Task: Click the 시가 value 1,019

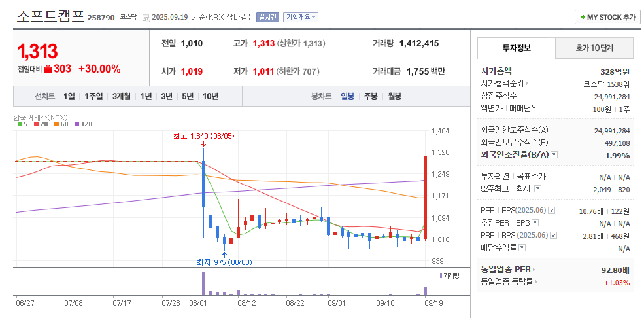Action: point(192,71)
